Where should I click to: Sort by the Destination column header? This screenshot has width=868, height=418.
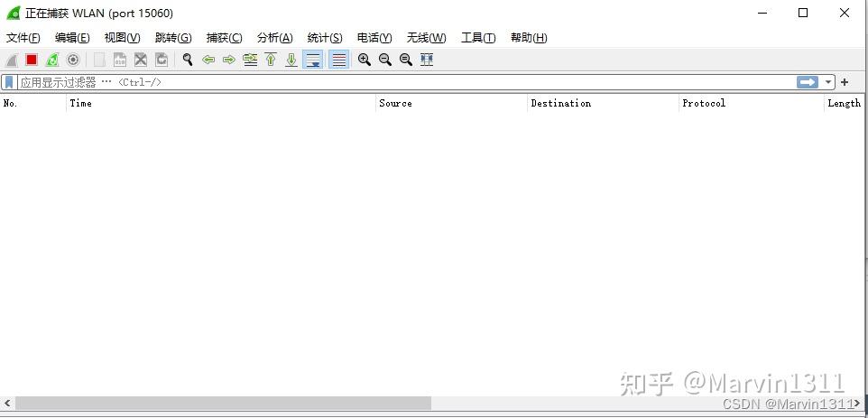[603, 103]
